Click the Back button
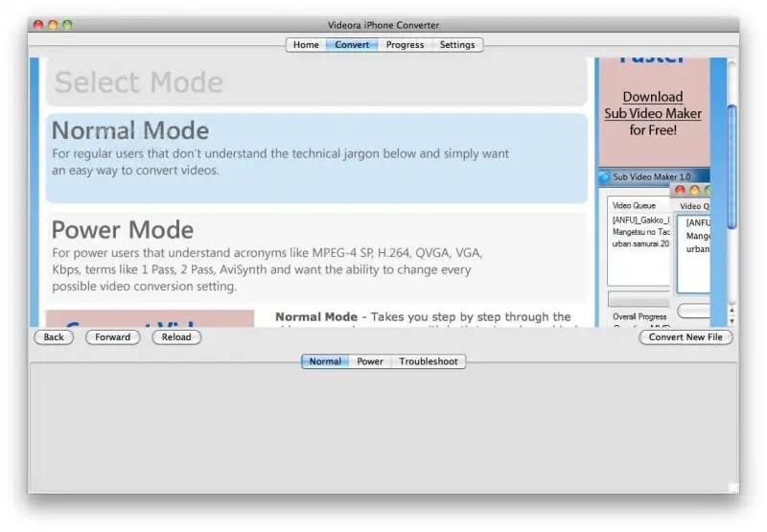The image size is (767, 532). click(54, 336)
